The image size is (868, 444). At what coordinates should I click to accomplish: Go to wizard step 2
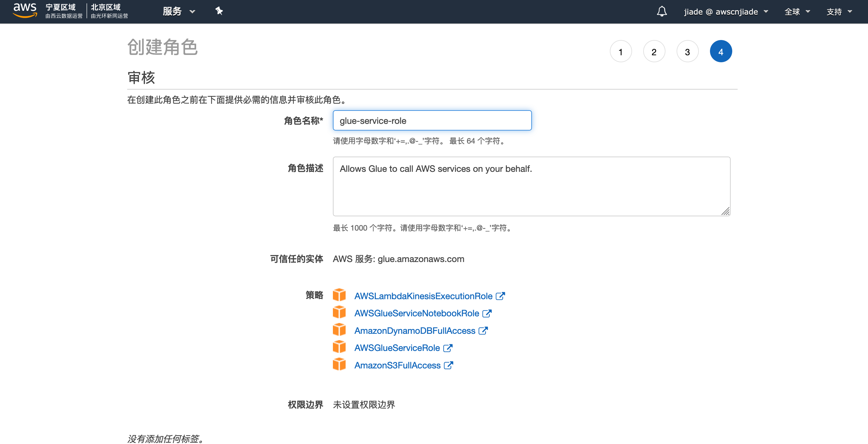pyautogui.click(x=654, y=51)
